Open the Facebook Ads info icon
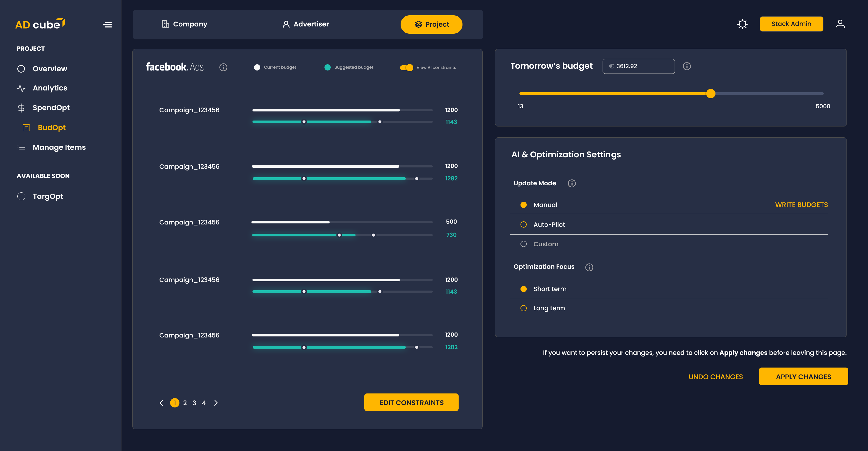The image size is (868, 451). click(223, 67)
